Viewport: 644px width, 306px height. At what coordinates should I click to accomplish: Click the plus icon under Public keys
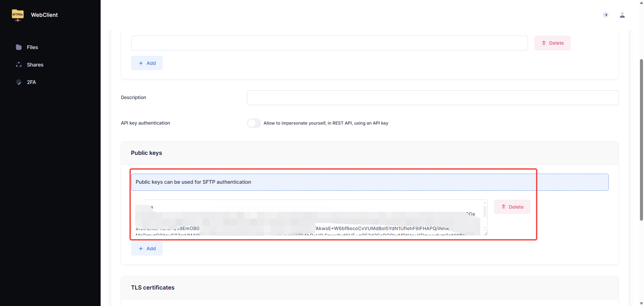[141, 249]
